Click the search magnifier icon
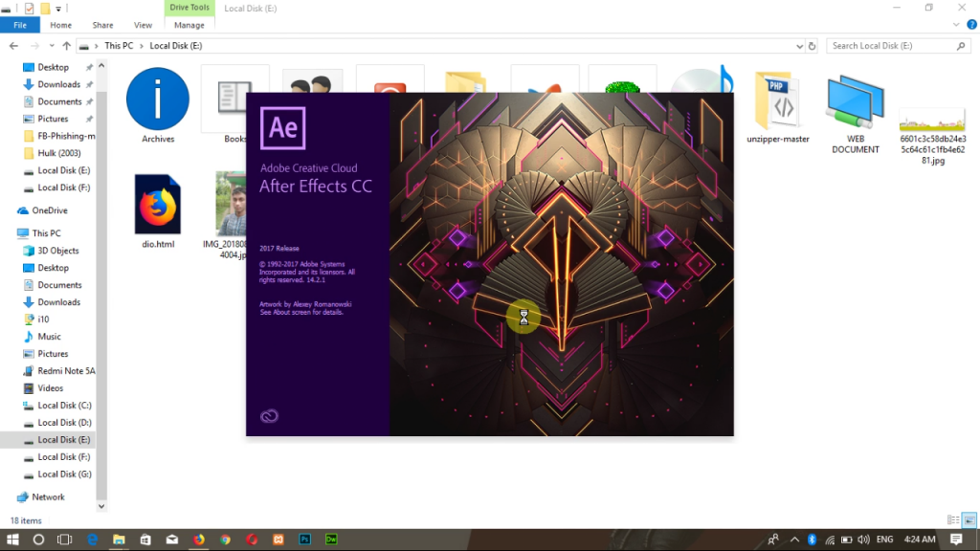 coord(961,46)
